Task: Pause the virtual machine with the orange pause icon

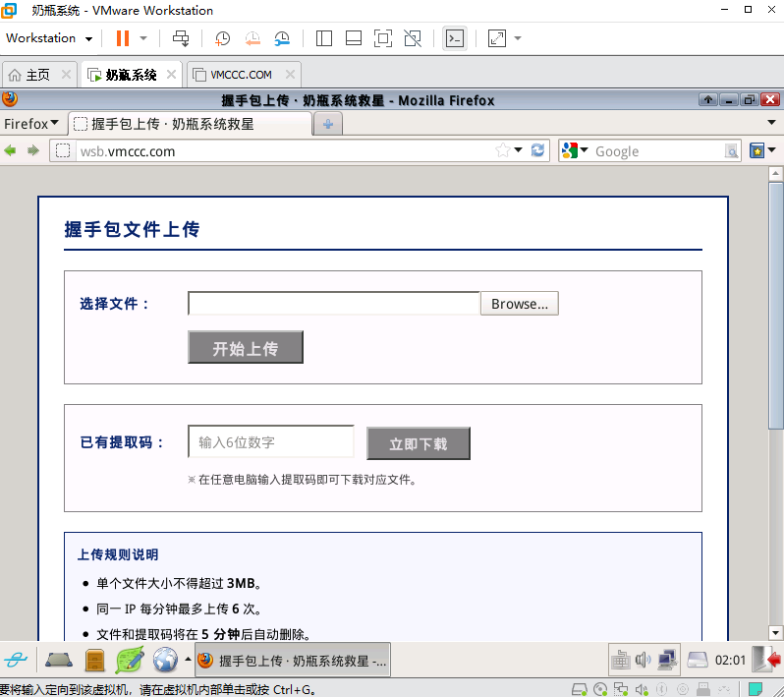Action: point(123,38)
